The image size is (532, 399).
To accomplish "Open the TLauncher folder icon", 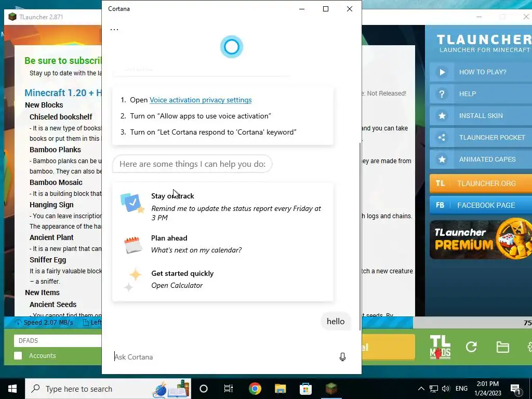I will (502, 347).
